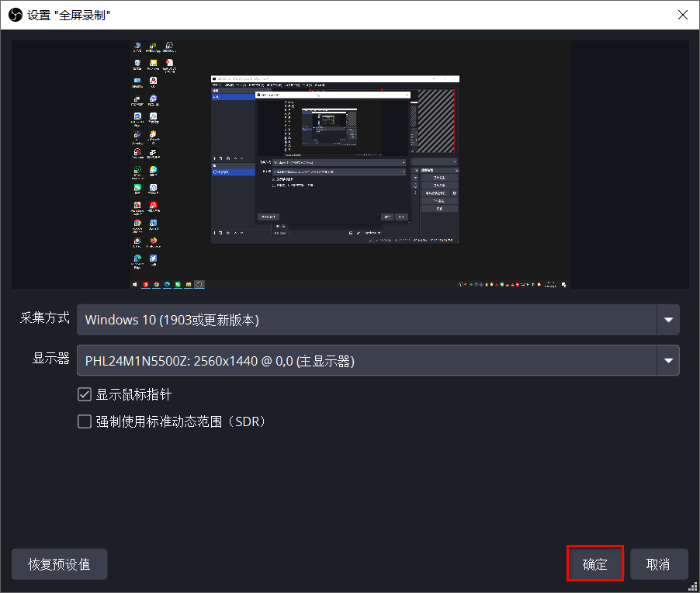
Task: Click the Windows Start button in the preview
Action: [x=134, y=284]
